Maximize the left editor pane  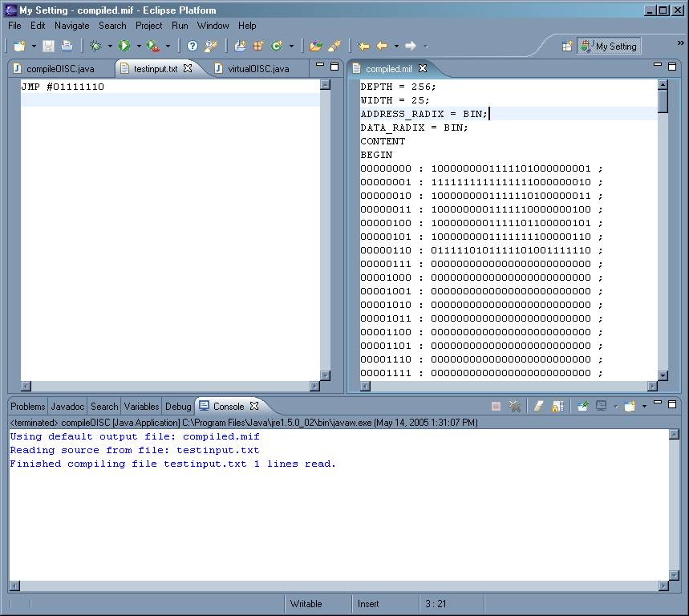coord(334,67)
